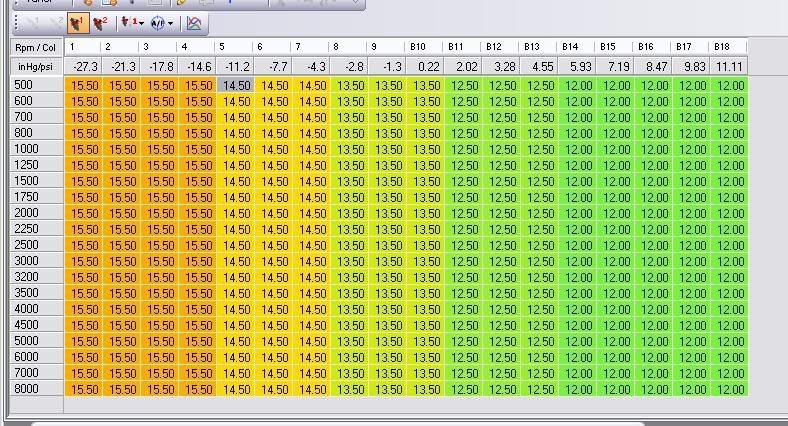Click the -11.2 load value cell
Screen dimensions: 788x426
(x=235, y=66)
